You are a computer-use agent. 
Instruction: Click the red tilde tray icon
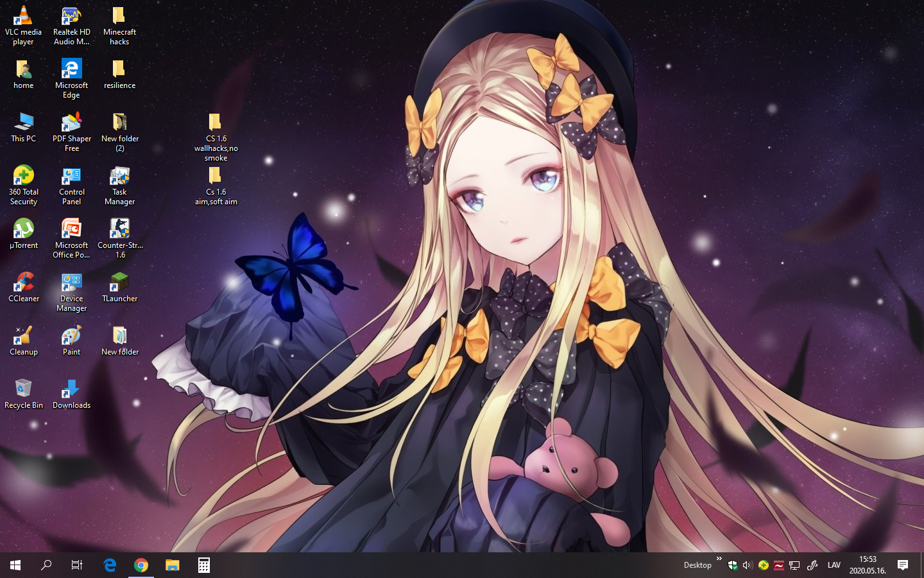tap(778, 565)
